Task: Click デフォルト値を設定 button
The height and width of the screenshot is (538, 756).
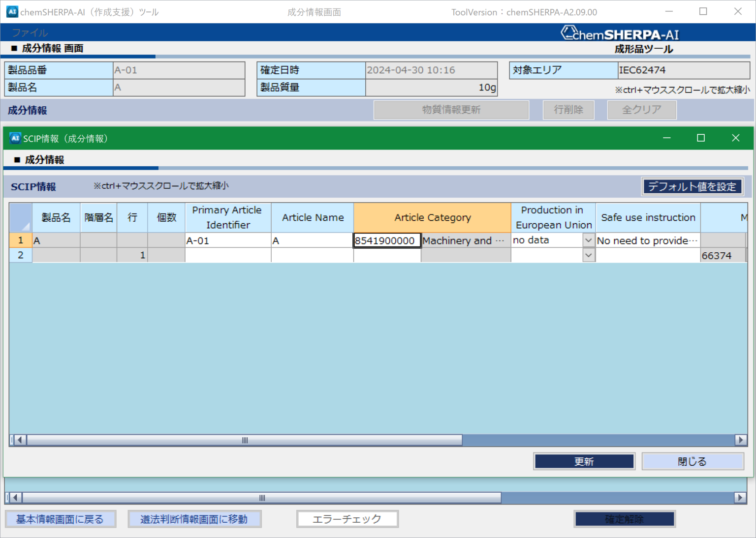Action: [x=692, y=186]
